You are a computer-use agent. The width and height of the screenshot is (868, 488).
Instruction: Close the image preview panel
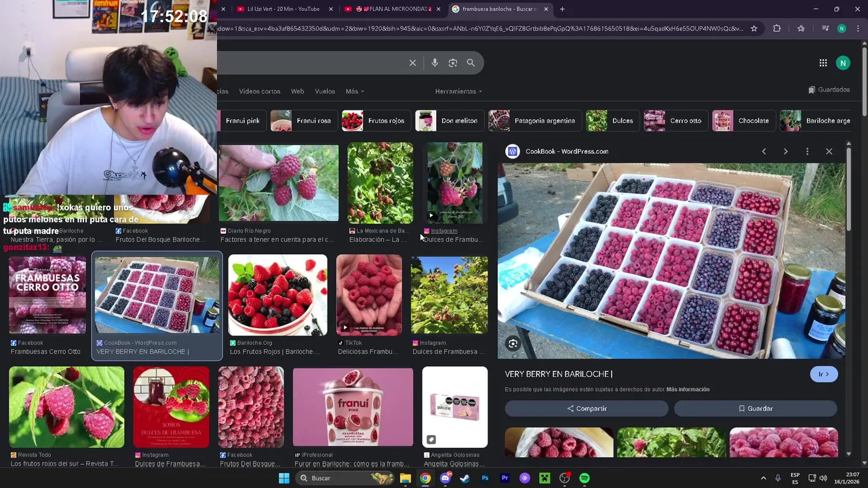[x=829, y=151]
